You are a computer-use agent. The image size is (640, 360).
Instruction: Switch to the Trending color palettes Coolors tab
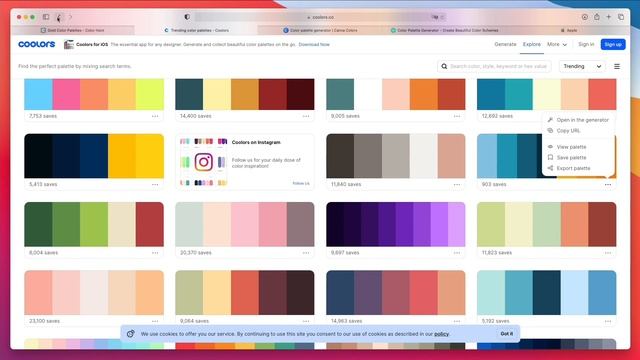196,30
